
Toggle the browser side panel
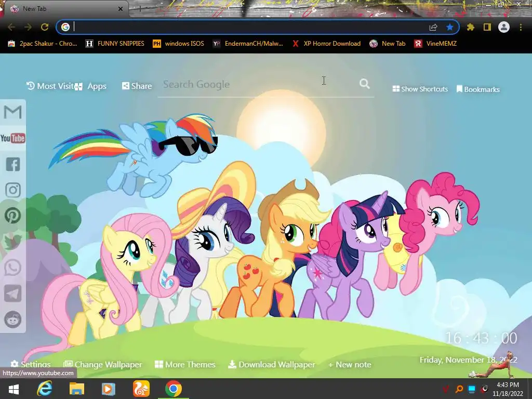click(x=487, y=27)
